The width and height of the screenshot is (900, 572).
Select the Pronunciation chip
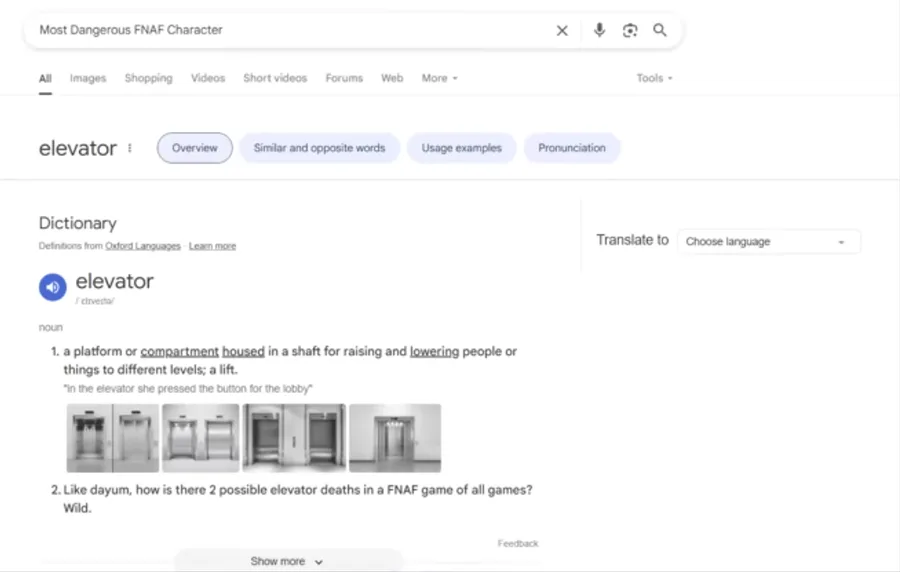coord(572,148)
